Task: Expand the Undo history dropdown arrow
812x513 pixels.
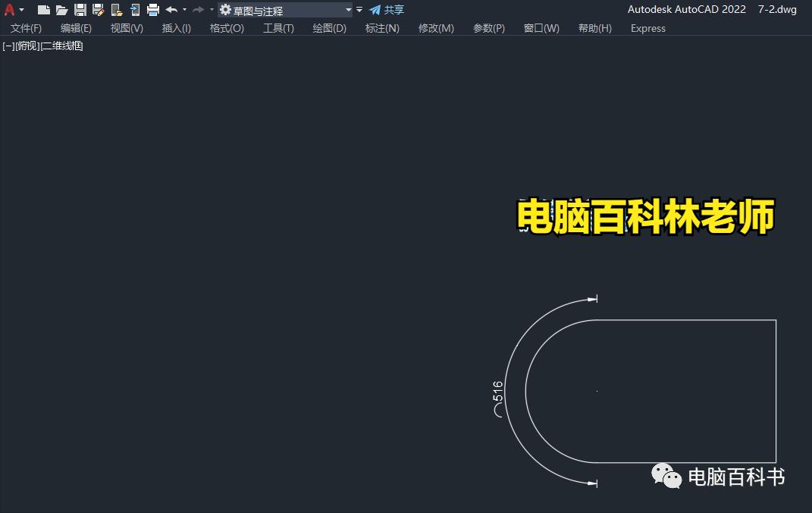Action: click(183, 10)
